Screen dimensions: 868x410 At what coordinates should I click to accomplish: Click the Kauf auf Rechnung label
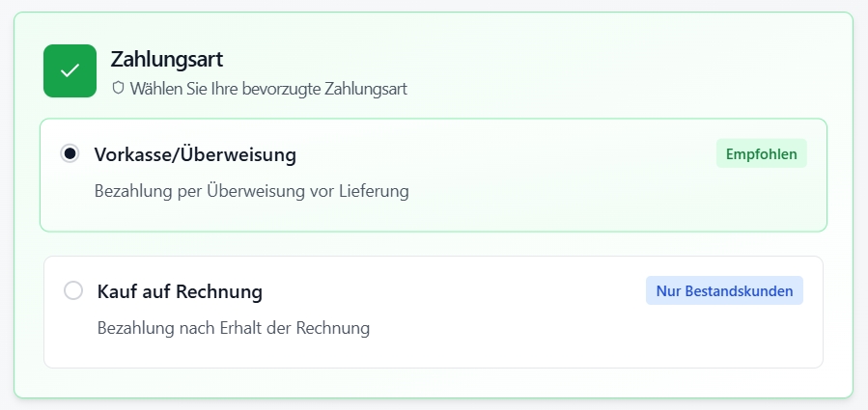pos(180,291)
